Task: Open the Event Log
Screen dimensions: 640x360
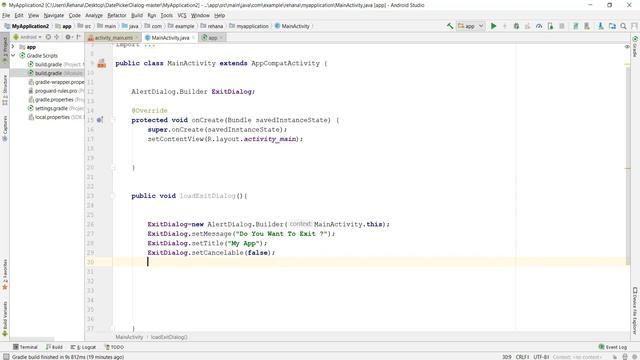Action: click(613, 347)
